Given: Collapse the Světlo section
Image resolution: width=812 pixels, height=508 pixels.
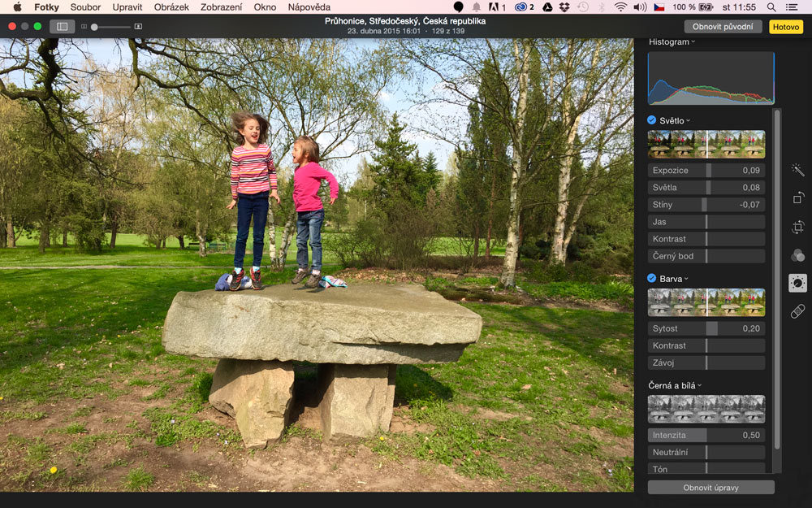Looking at the screenshot, I should click(689, 121).
